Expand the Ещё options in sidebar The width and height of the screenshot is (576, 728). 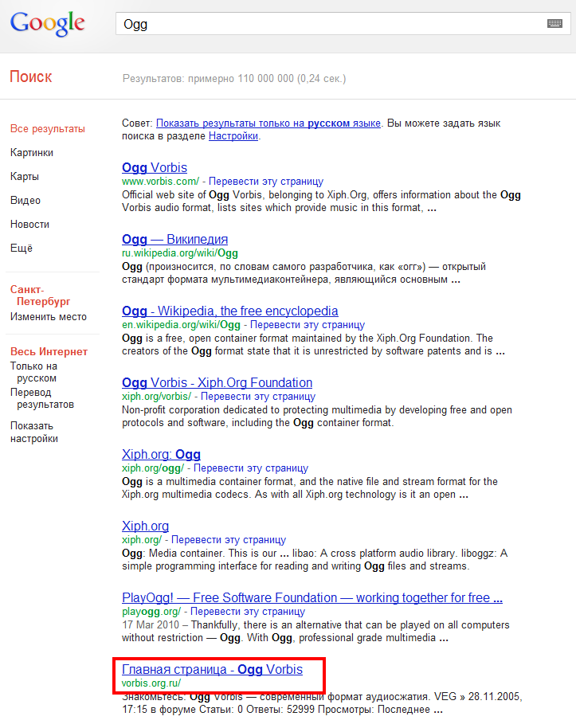[22, 249]
